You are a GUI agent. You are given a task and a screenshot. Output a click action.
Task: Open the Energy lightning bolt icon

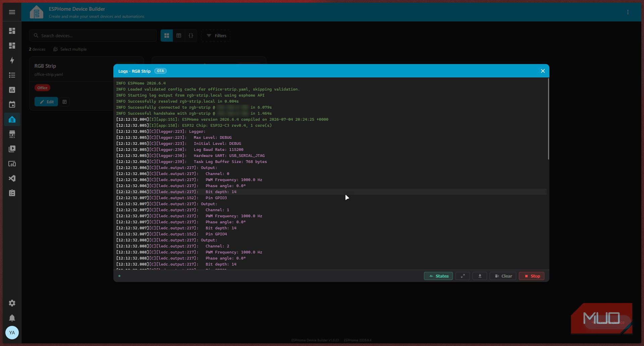click(12, 60)
